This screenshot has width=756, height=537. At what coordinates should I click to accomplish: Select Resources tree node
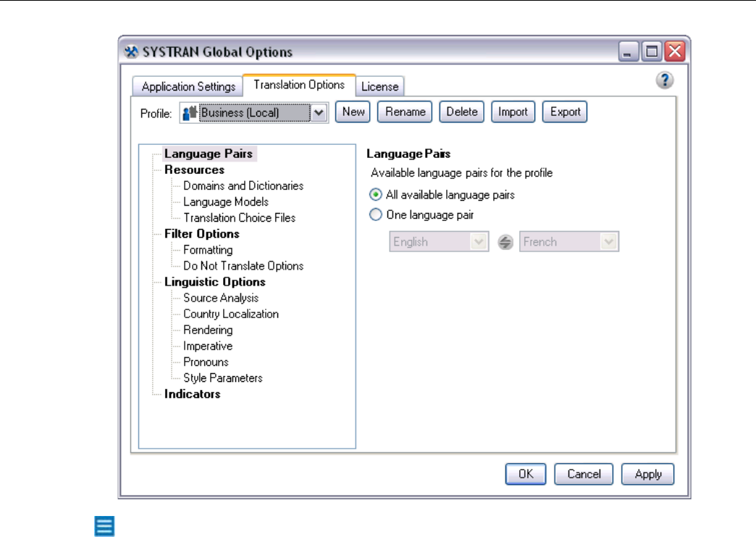point(194,170)
